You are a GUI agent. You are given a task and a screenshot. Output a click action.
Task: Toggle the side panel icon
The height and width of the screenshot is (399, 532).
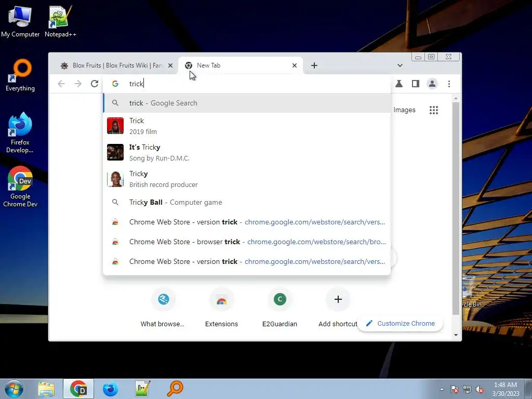[x=416, y=84]
